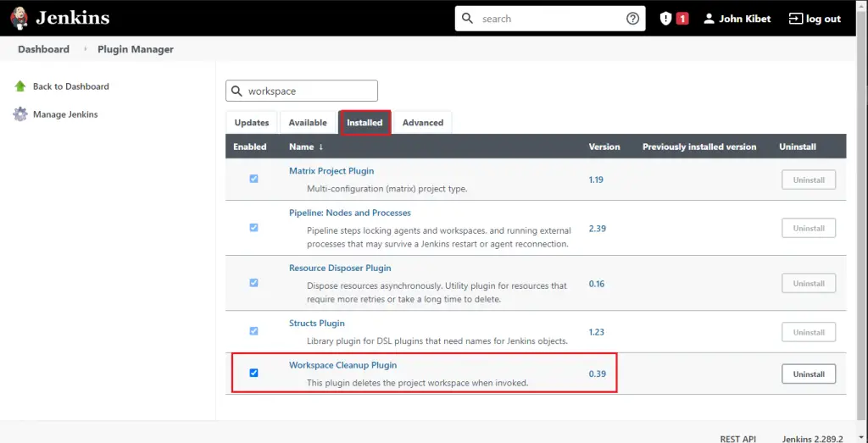Open Resource Disposer Plugin link
The image size is (868, 443).
pos(340,268)
